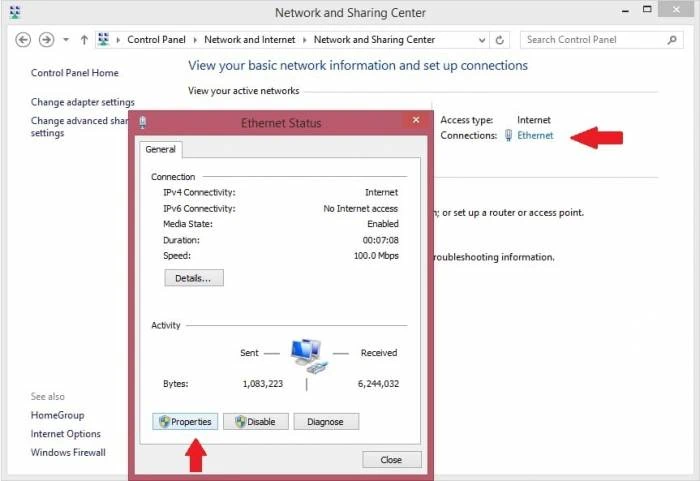Image resolution: width=700 pixels, height=481 pixels.
Task: Click the Ethernet Status title bar icon
Action: pyautogui.click(x=142, y=122)
